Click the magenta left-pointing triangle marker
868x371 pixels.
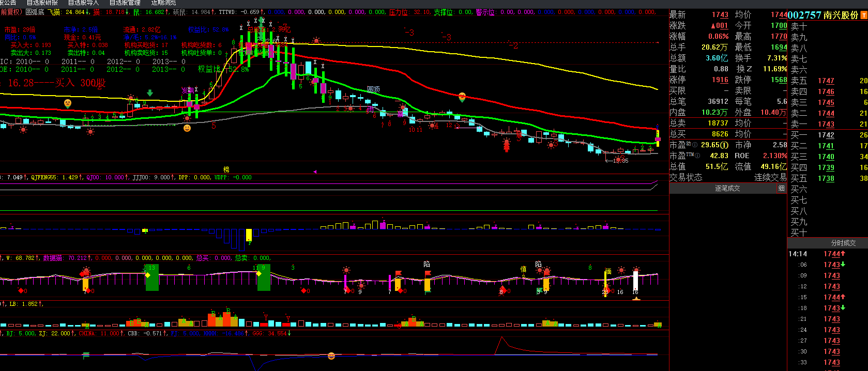point(314,172)
